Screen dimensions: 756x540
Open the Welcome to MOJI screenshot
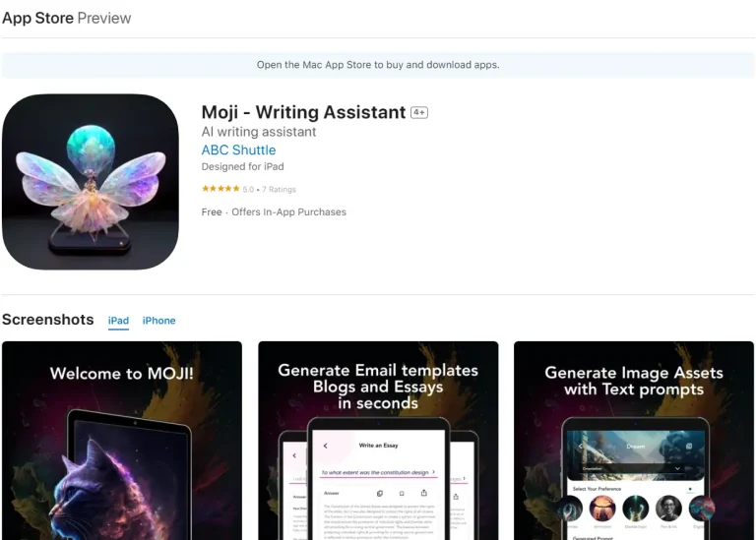[122, 441]
